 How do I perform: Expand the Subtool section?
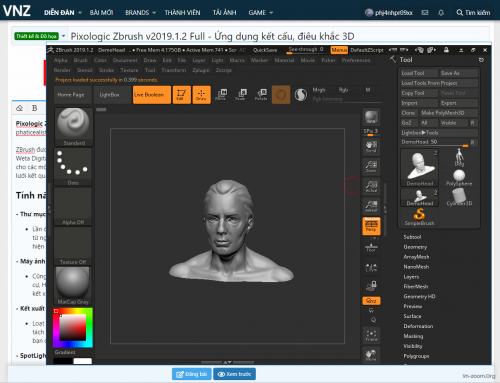[x=412, y=237]
